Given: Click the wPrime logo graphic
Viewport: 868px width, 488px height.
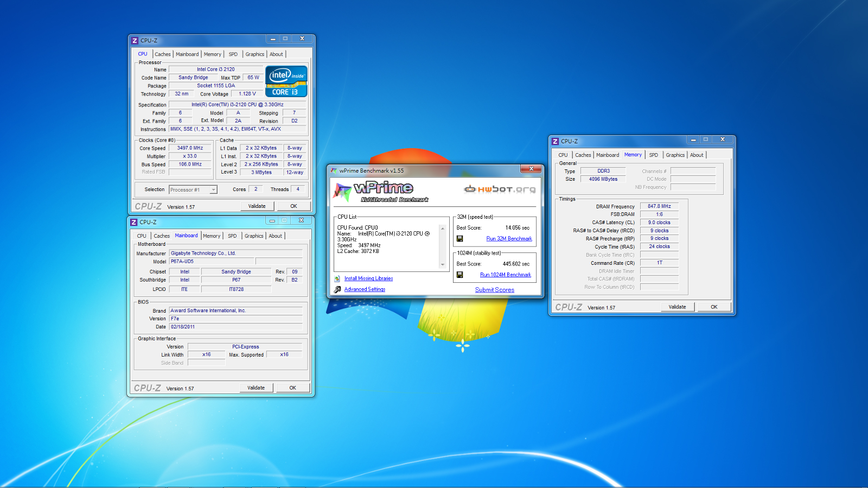Looking at the screenshot, I should point(380,192).
